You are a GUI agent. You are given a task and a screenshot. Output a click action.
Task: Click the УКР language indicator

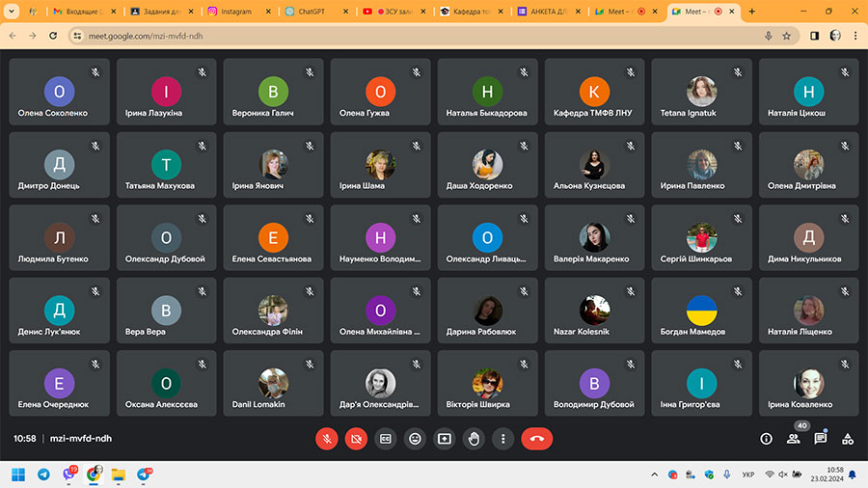(747, 474)
